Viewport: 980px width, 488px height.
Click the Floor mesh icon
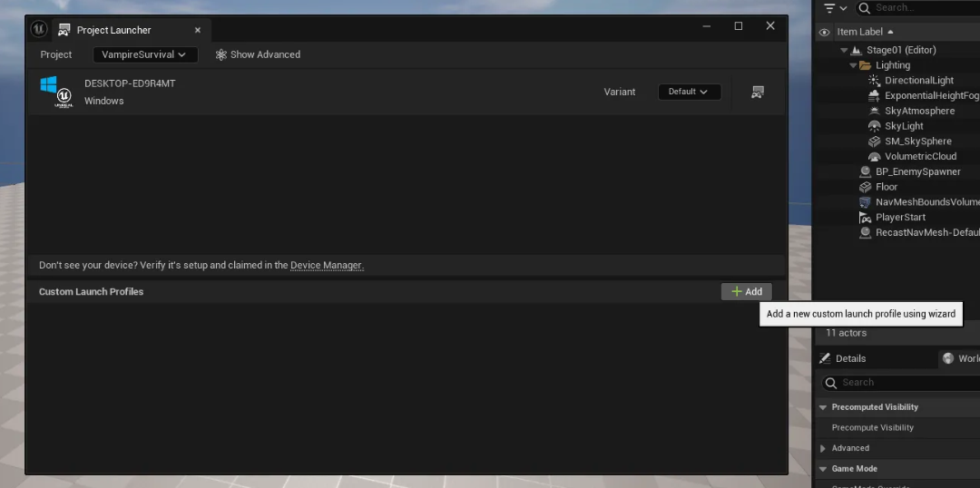[x=865, y=187]
